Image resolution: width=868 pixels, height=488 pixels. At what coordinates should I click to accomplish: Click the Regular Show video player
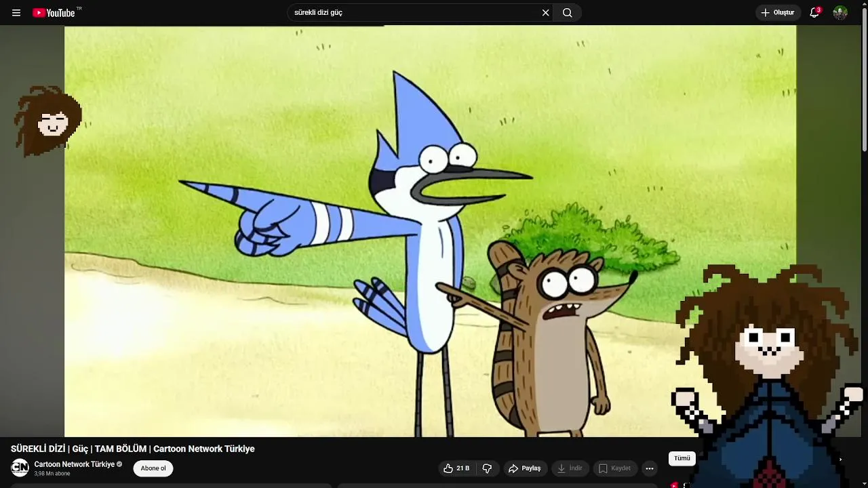(x=430, y=231)
